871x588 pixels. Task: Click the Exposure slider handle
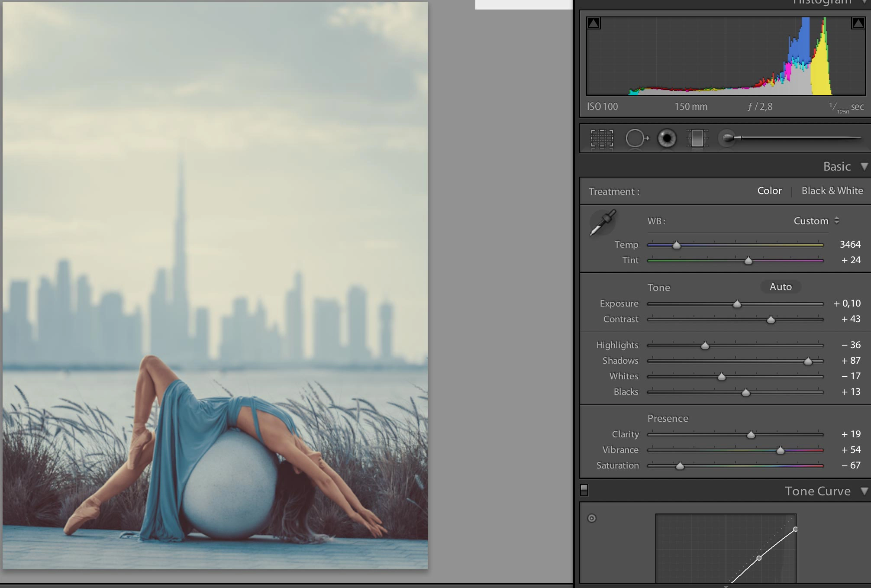737,304
